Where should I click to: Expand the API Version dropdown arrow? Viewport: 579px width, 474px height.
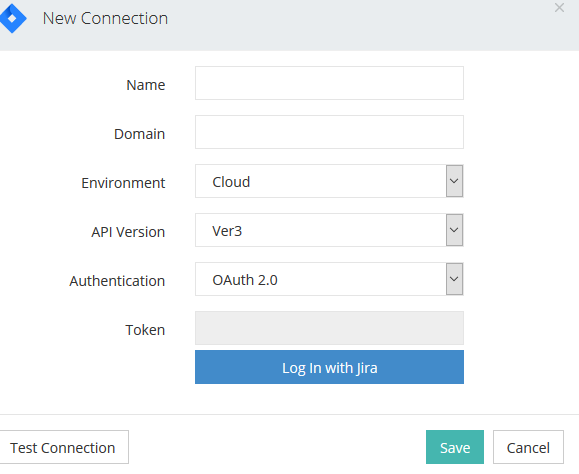pos(454,230)
